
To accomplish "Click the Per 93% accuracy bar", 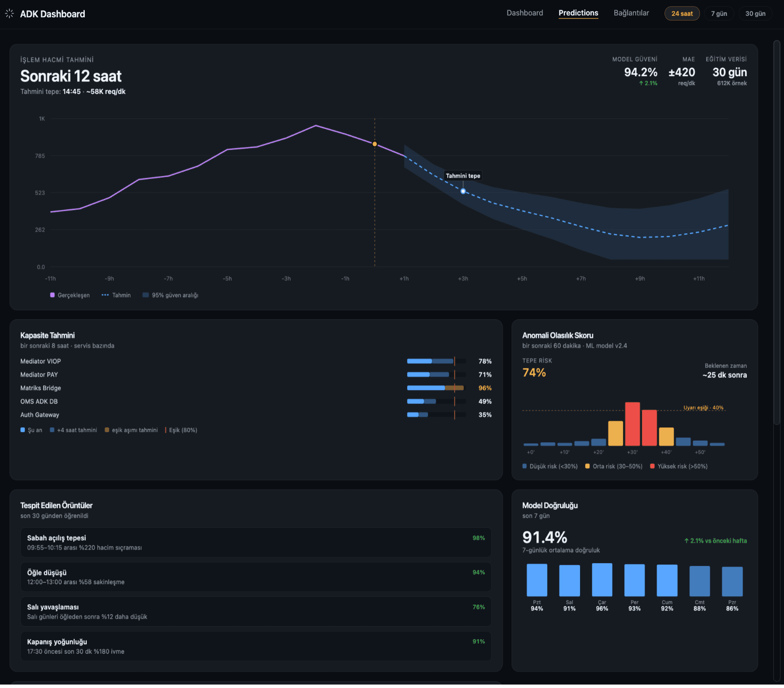I will 634,580.
